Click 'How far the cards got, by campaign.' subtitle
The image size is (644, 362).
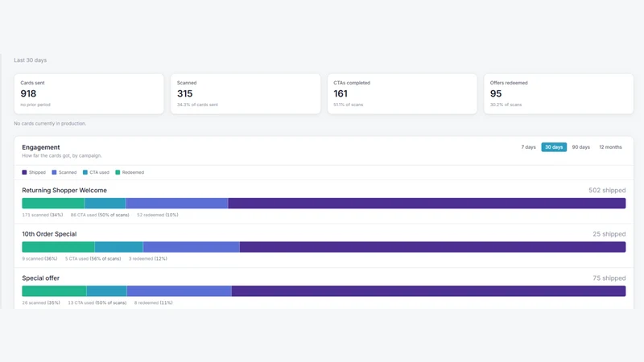coord(62,155)
